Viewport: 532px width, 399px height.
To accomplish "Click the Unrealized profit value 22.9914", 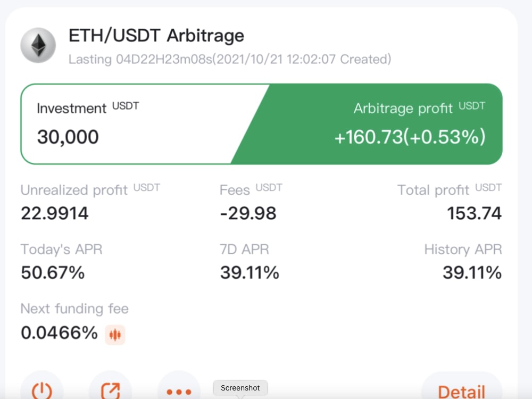I will (x=55, y=213).
